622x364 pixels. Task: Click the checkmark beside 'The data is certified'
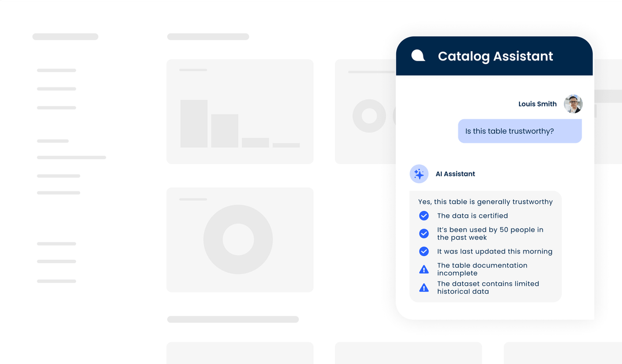coord(424,216)
